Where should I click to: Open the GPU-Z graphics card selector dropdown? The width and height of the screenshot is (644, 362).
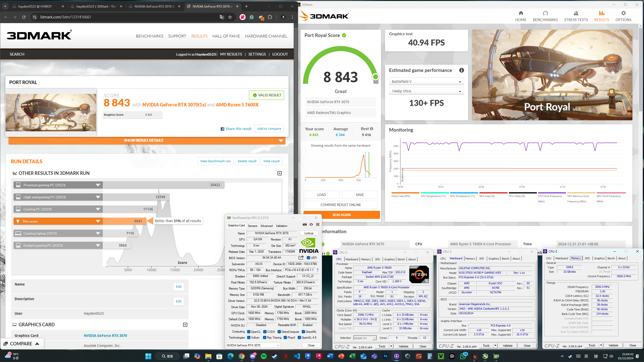click(253, 345)
